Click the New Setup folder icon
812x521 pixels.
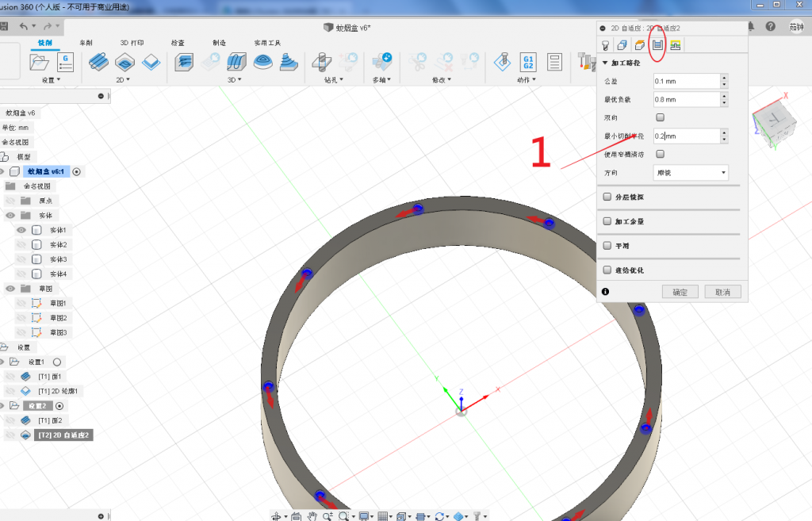pyautogui.click(x=40, y=63)
